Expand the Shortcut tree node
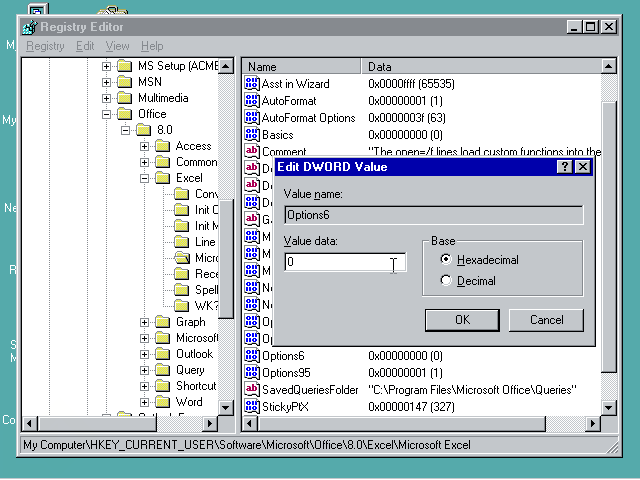The image size is (640, 480). click(144, 386)
